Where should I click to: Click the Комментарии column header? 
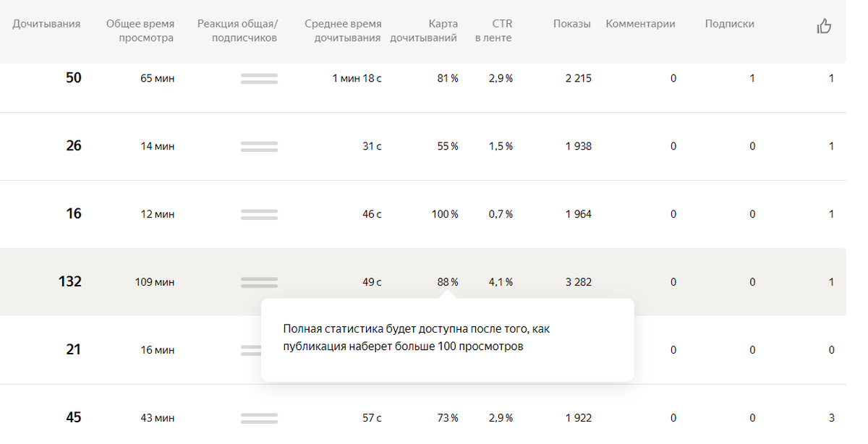[641, 24]
